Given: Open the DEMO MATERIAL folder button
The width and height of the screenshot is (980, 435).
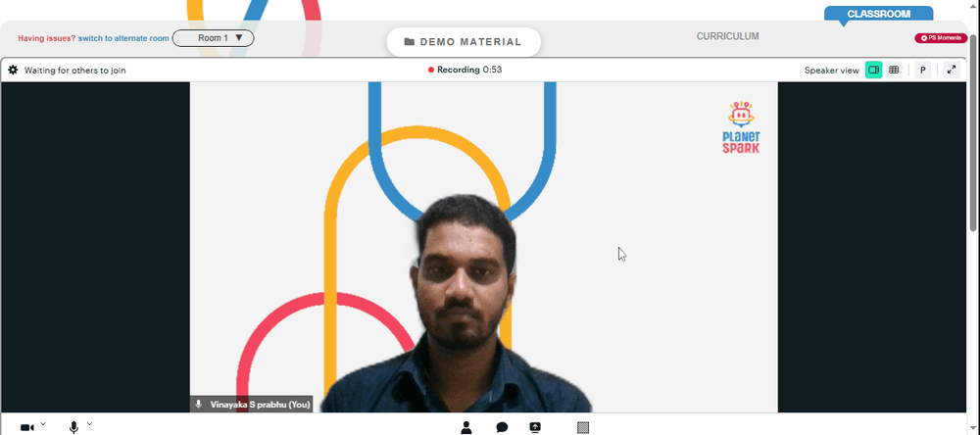Looking at the screenshot, I should click(x=464, y=42).
